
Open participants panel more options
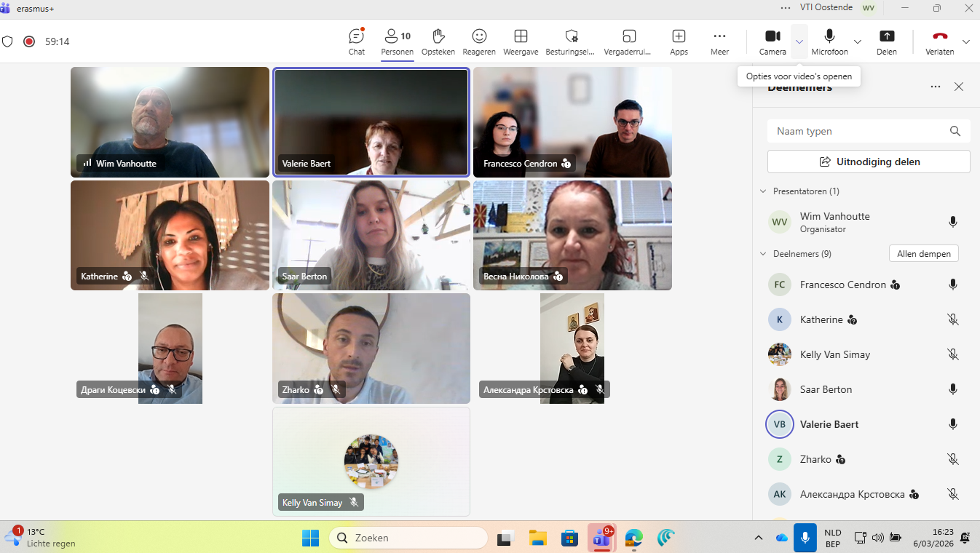[936, 87]
